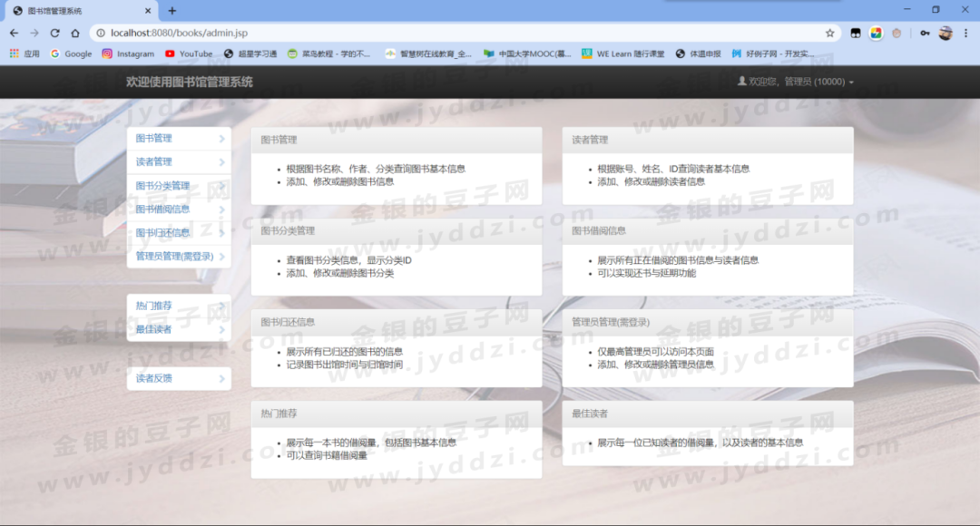Open 读者管理 in the sidebar

(x=179, y=161)
